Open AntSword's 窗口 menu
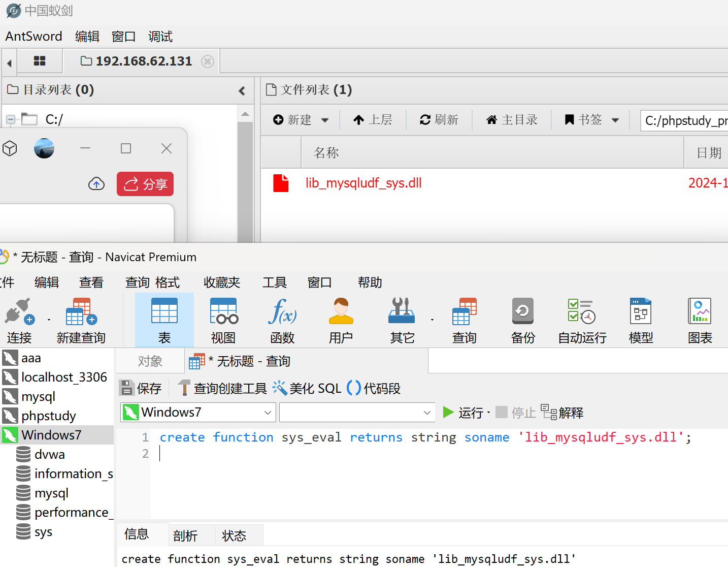This screenshot has width=728, height=567. (124, 37)
